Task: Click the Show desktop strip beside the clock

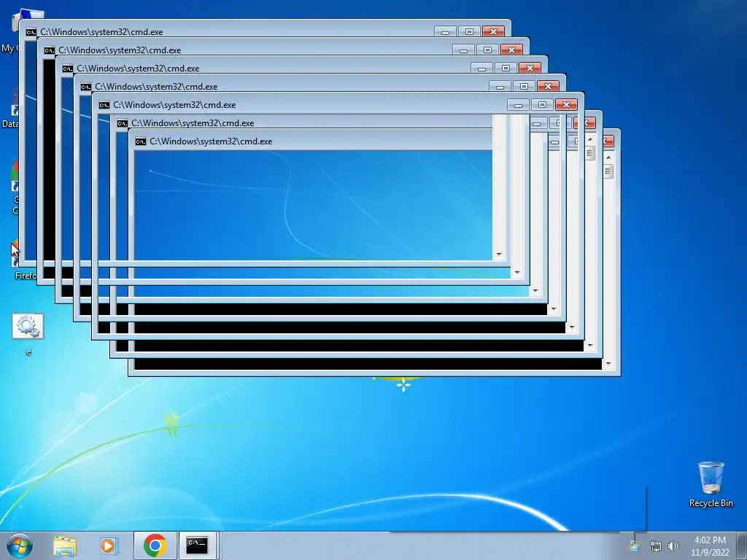Action: tap(742, 545)
